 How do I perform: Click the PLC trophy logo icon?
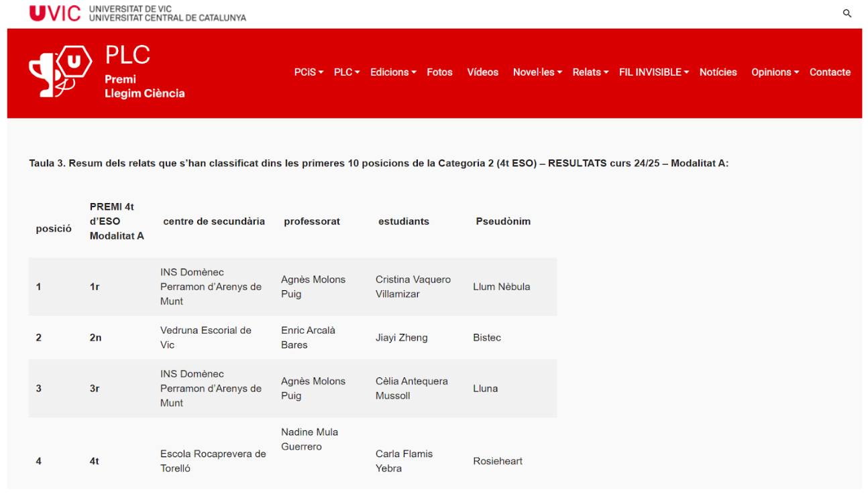[60, 71]
